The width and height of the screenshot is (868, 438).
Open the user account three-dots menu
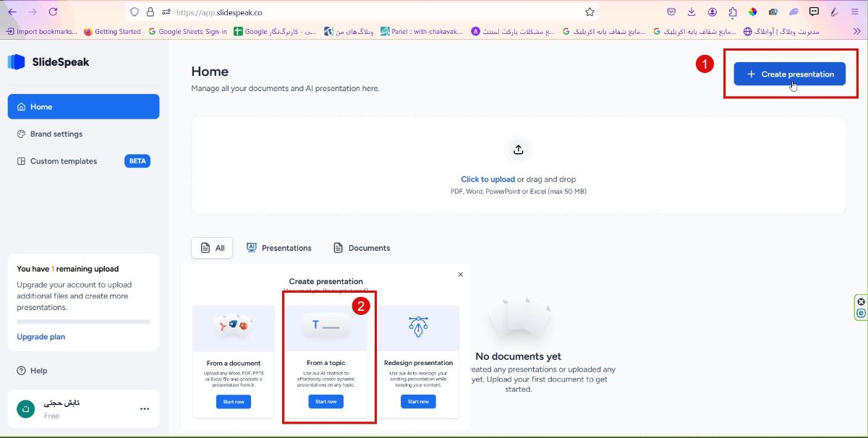point(145,408)
